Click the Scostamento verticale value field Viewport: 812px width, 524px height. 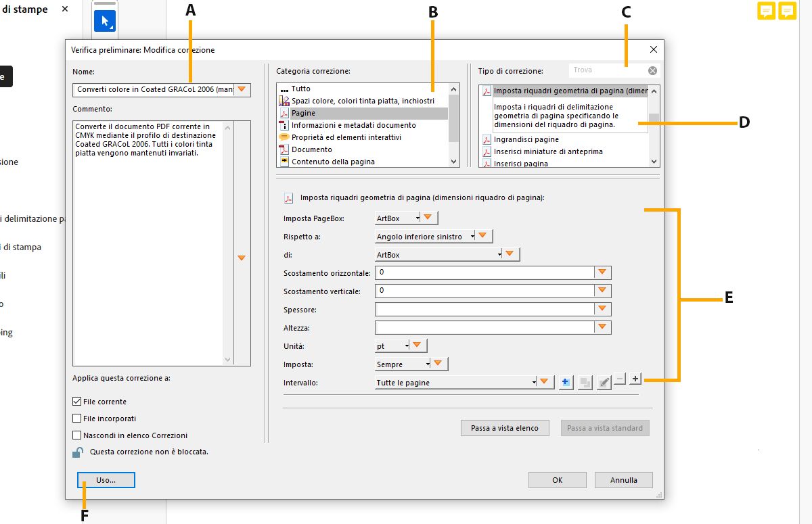click(484, 291)
